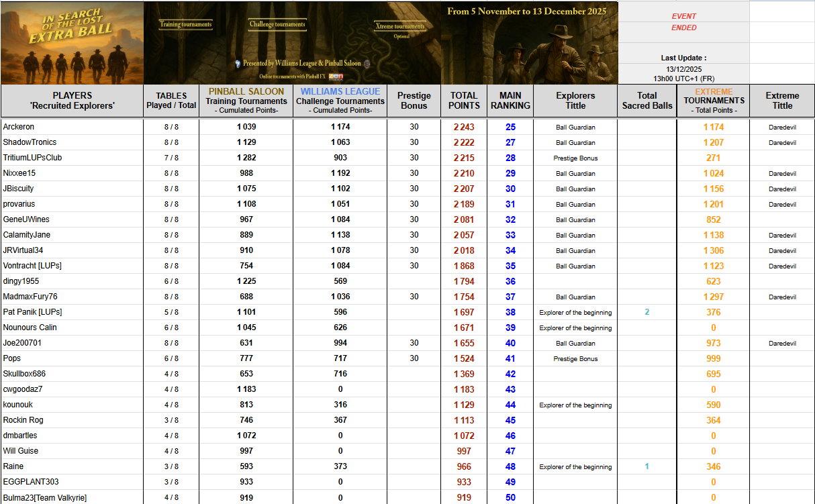Open the Challenge tournaments banner label
Screen dimensions: 815x504
pos(277,24)
